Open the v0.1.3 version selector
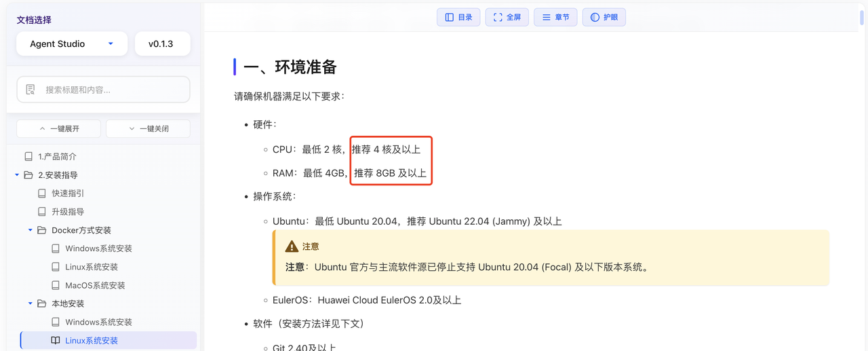Image resolution: width=868 pixels, height=351 pixels. [163, 44]
